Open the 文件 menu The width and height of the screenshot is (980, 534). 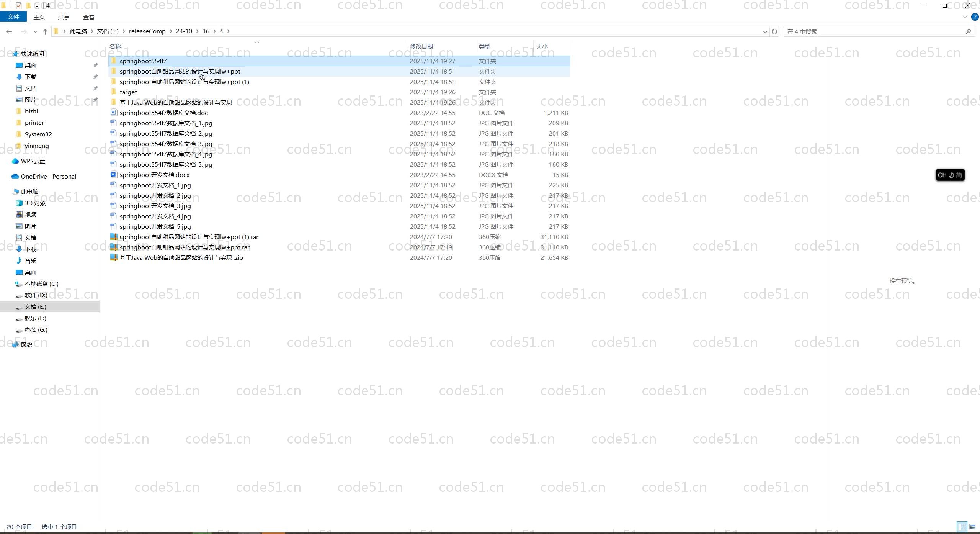coord(13,17)
